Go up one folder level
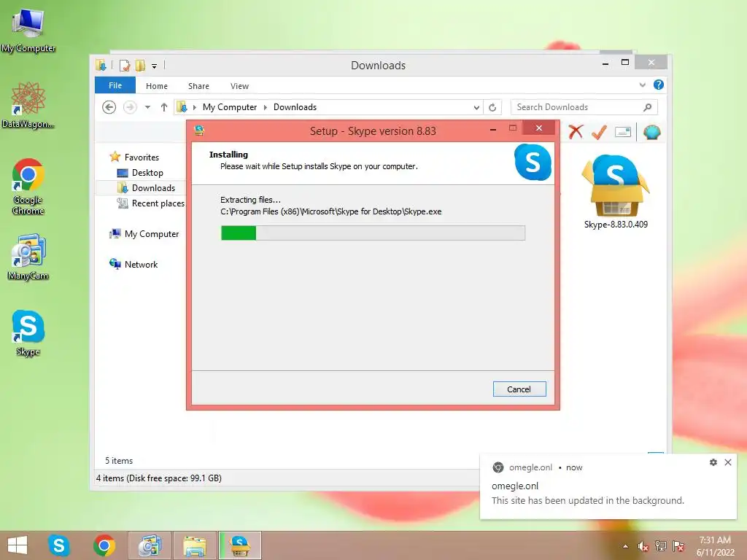 pos(164,107)
